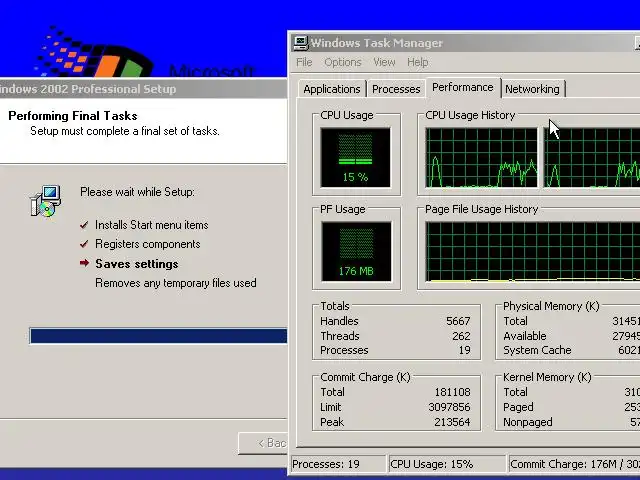The width and height of the screenshot is (640, 480).
Task: Open the Help menu in Task Manager
Action: click(x=418, y=62)
